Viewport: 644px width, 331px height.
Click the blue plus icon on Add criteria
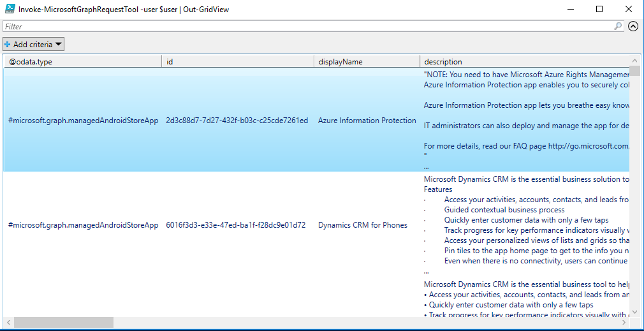click(8, 44)
